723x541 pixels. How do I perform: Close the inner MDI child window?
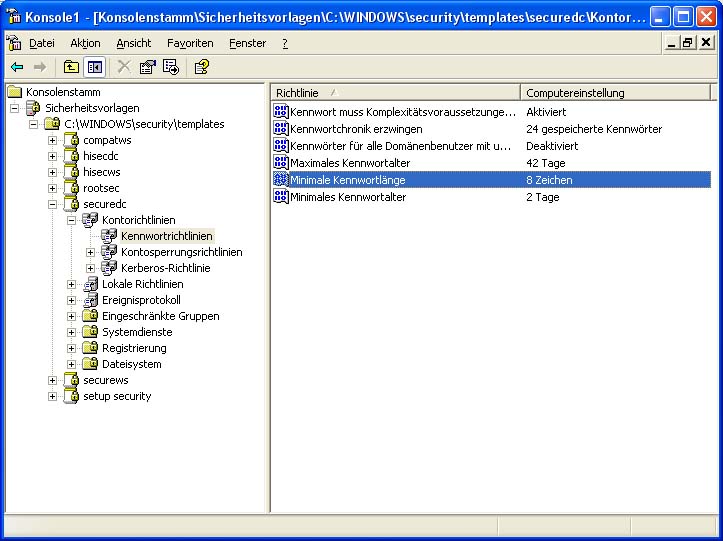tap(705, 43)
